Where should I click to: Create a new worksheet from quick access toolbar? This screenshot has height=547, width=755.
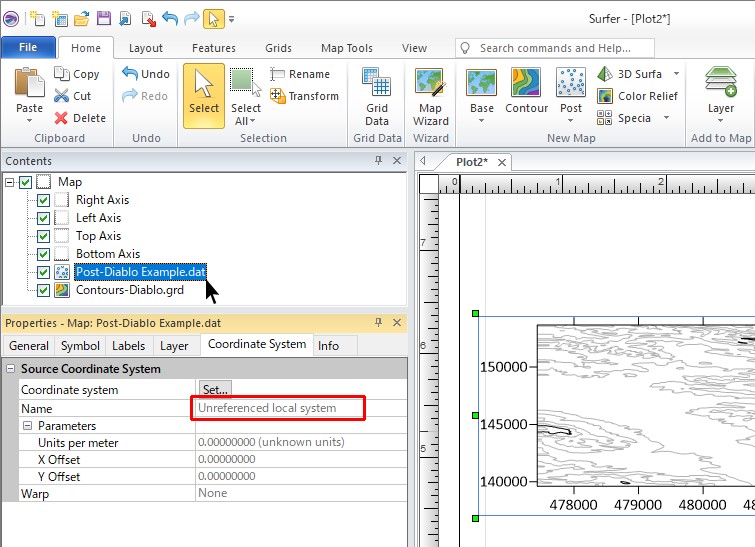coord(60,19)
